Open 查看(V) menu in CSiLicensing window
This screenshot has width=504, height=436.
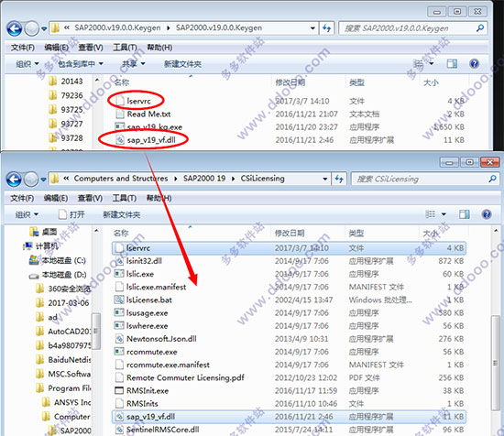(90, 198)
